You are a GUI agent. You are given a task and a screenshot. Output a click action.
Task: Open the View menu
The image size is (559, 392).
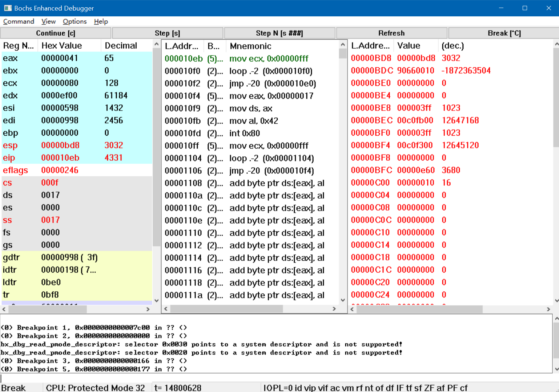(48, 21)
